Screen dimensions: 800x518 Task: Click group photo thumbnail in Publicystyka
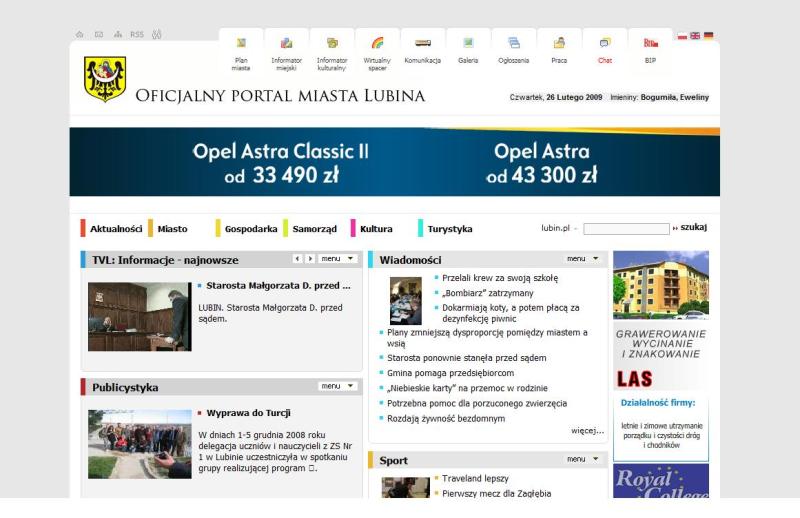pyautogui.click(x=140, y=444)
